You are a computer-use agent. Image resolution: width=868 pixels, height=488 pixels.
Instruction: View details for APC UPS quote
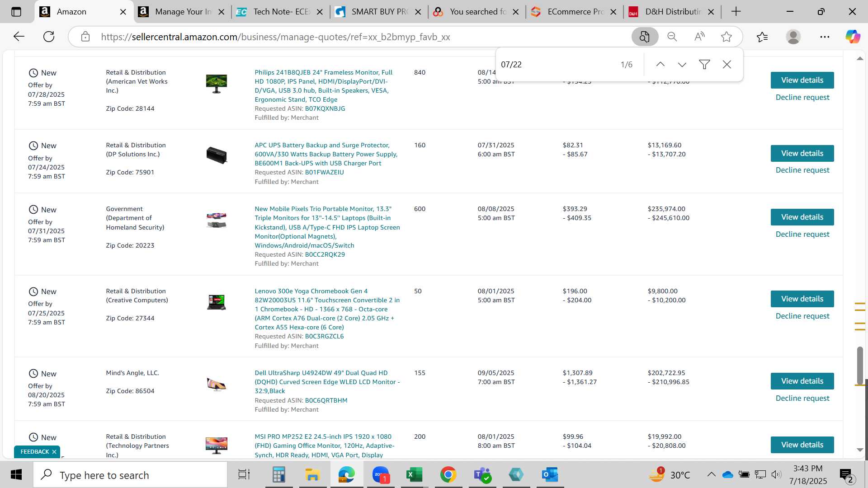click(x=802, y=153)
